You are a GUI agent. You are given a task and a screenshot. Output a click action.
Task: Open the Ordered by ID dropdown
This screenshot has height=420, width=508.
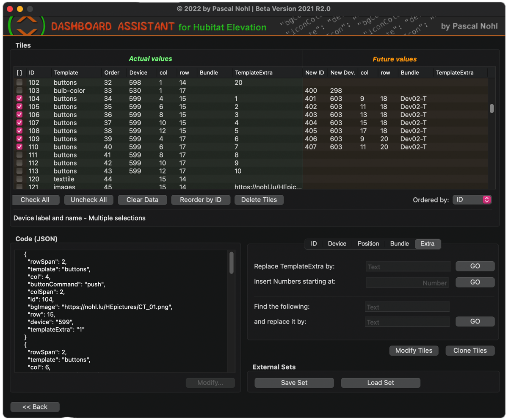[472, 200]
